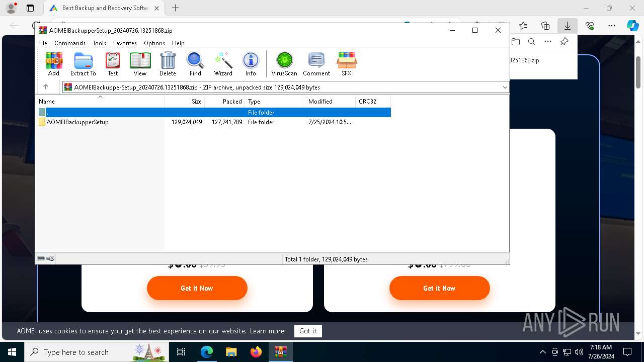
Task: Launch the Wizard tool
Action: click(223, 64)
